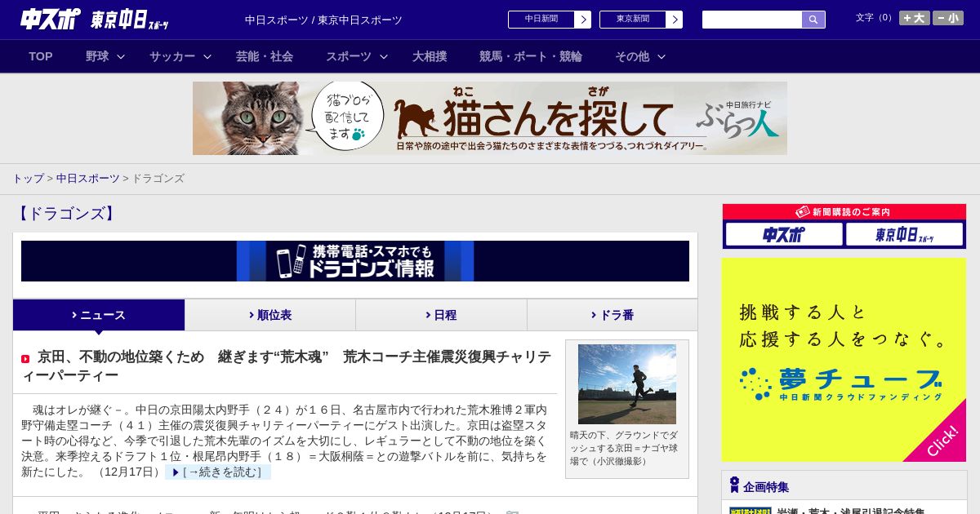The image size is (980, 514).
Task: Select the ニュース tab
Action: tap(99, 315)
